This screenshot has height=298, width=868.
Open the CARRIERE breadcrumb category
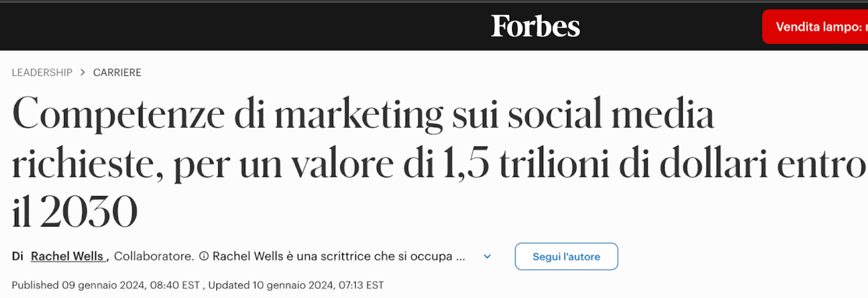pos(117,73)
